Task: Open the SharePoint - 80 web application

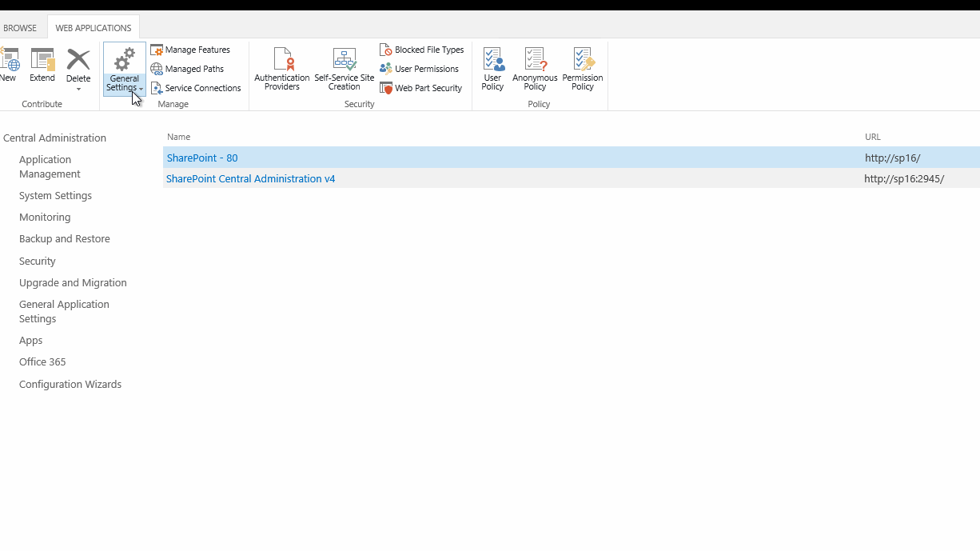Action: (x=201, y=158)
